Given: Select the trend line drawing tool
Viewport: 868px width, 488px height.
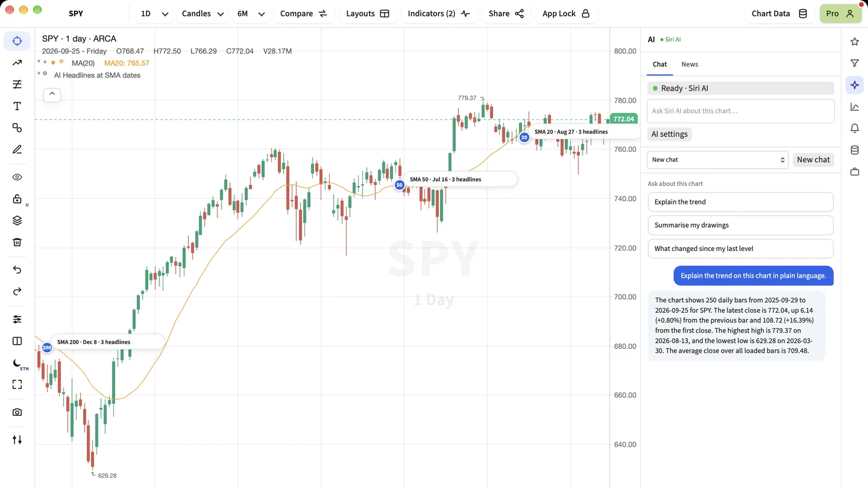Looking at the screenshot, I should coord(17,63).
